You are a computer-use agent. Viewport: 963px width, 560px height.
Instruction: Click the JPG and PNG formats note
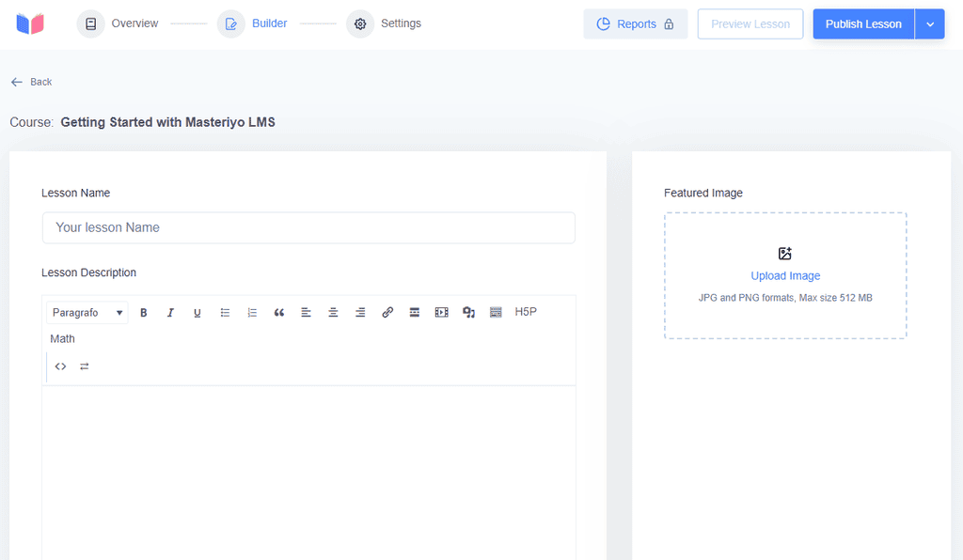point(785,298)
